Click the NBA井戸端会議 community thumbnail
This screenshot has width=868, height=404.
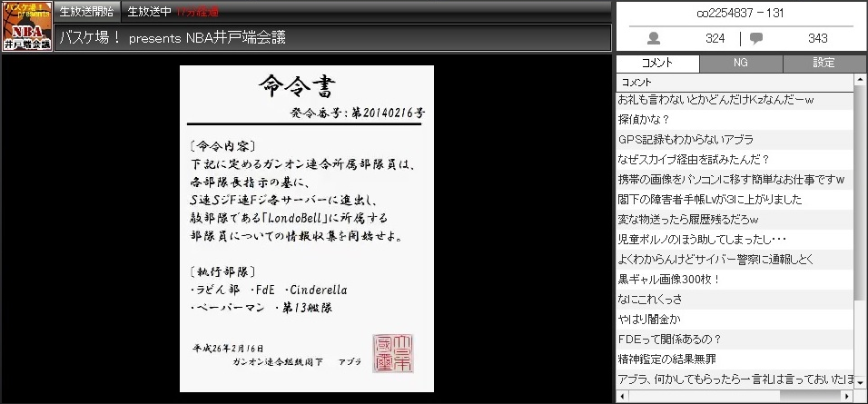point(26,25)
